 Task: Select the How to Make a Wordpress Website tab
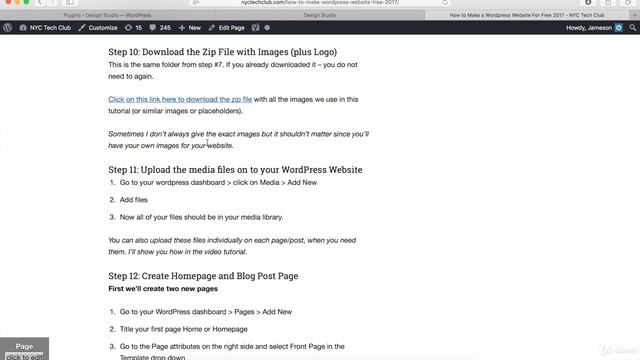527,15
